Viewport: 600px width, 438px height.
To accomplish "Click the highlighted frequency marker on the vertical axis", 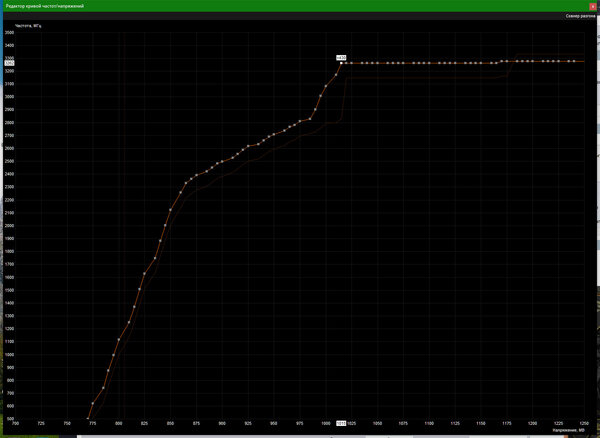I will coord(9,63).
